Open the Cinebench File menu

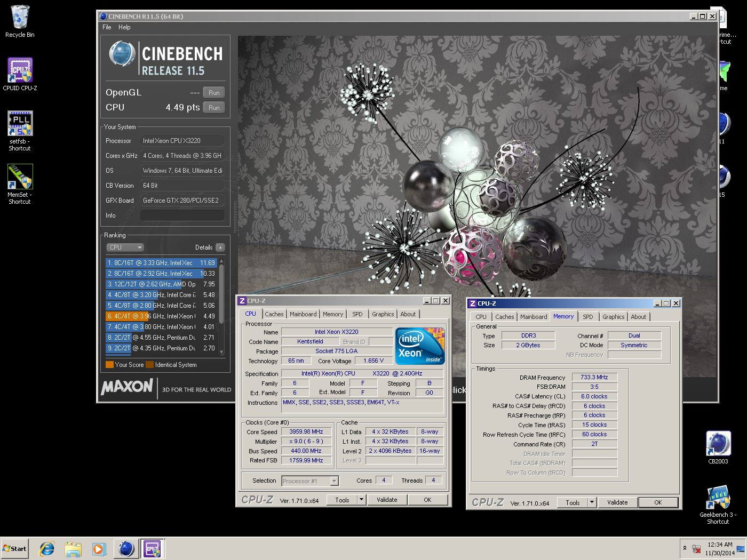(107, 27)
